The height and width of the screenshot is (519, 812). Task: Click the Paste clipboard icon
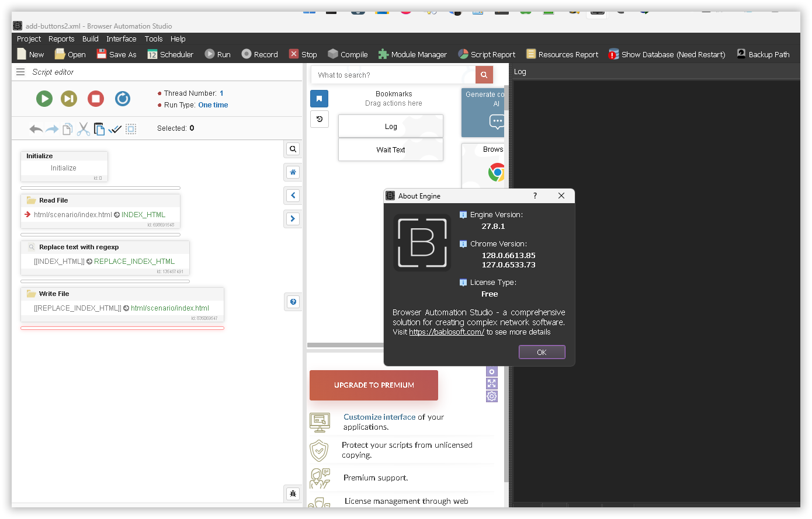pos(99,129)
